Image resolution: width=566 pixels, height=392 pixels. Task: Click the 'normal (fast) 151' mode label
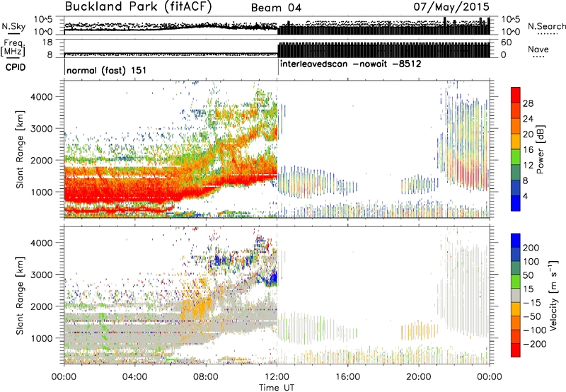click(x=107, y=70)
